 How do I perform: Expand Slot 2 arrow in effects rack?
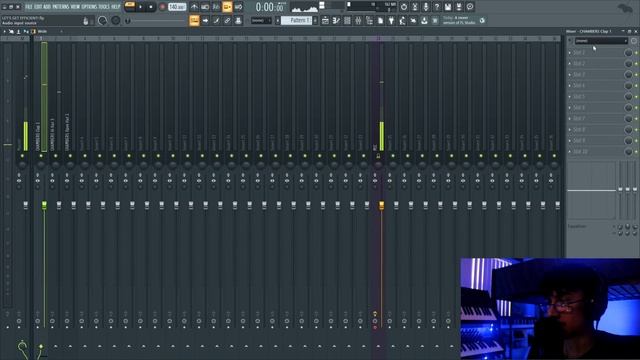(x=570, y=64)
